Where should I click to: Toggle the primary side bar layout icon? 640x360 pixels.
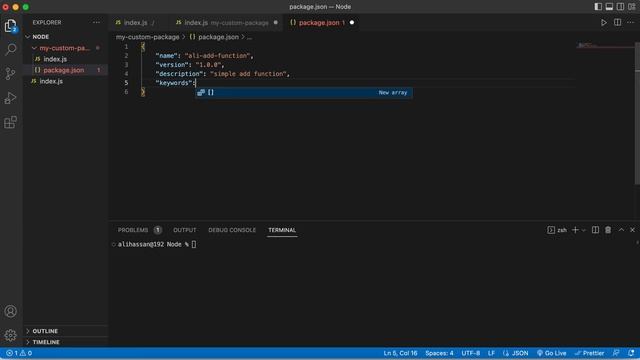point(598,7)
